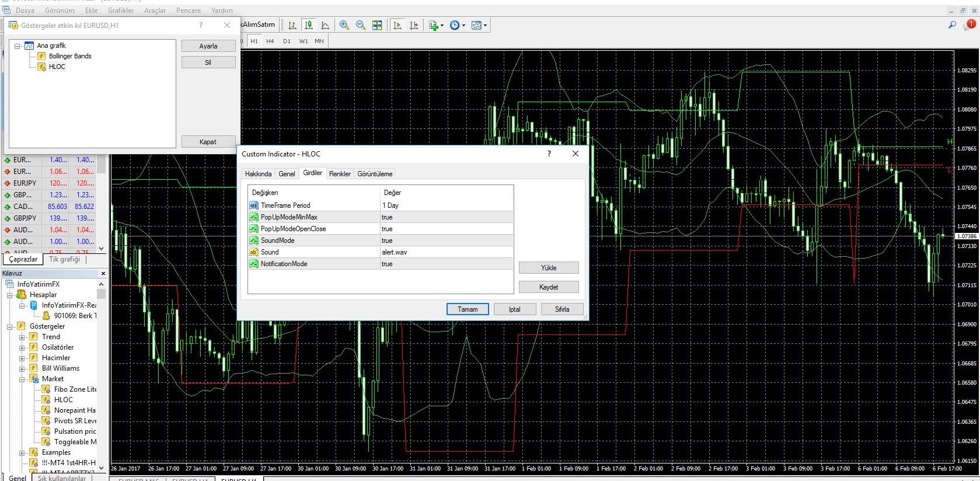Close the Kılavuz navigator panel
This screenshot has width=980, height=481.
pyautogui.click(x=103, y=273)
